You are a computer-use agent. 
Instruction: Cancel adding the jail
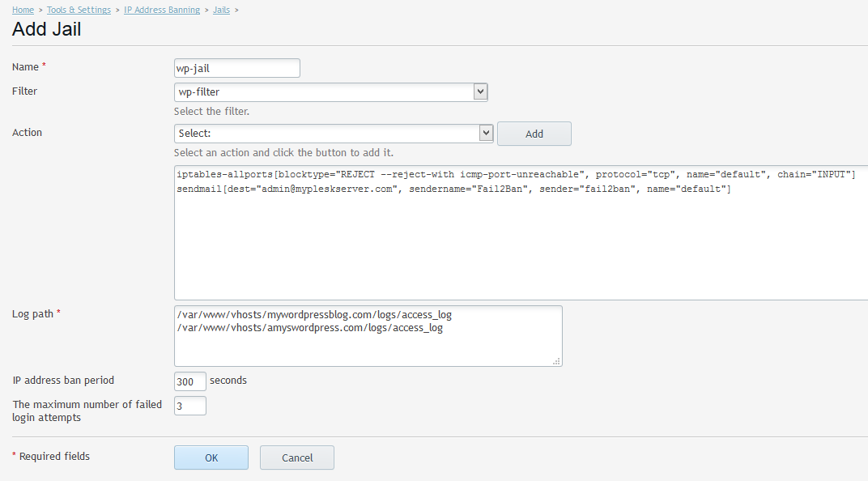tap(296, 458)
